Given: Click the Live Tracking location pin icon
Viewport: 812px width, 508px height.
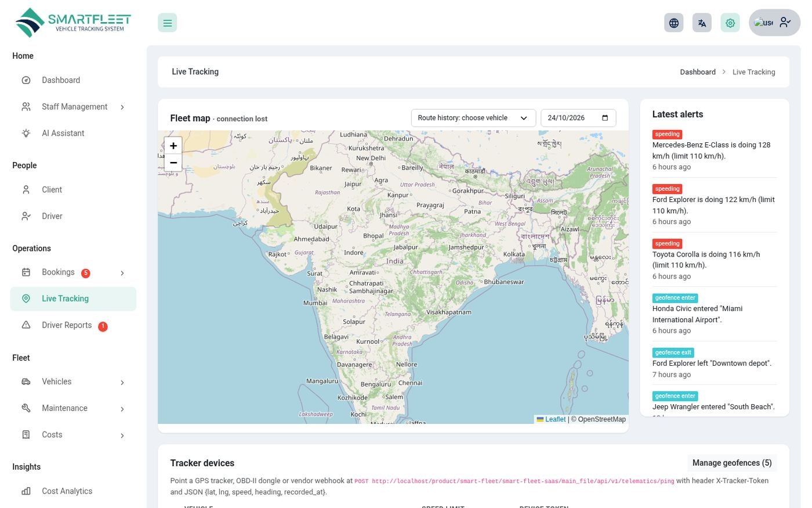Looking at the screenshot, I should [26, 298].
